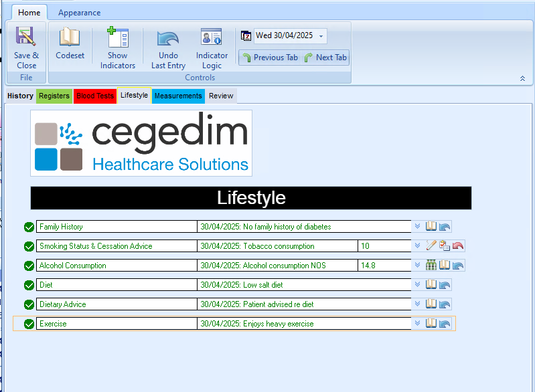This screenshot has height=392, width=535.
Task: Click the Next Tab button
Action: click(x=325, y=58)
